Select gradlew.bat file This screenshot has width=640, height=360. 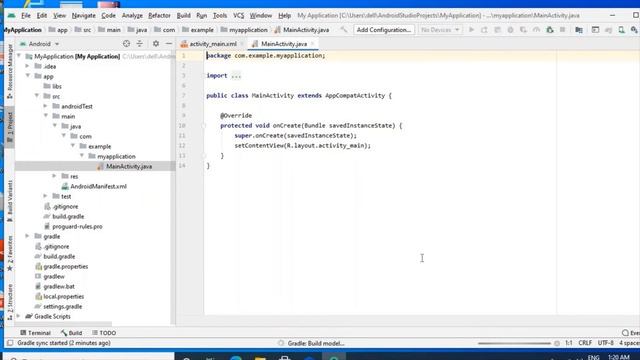[x=59, y=286]
